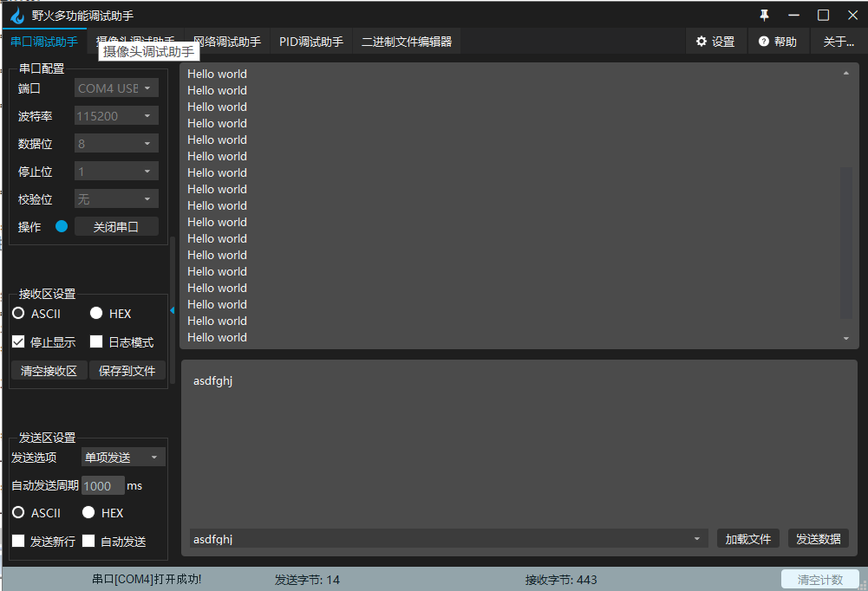Click the asdfghj send input combo
Screen dimensions: 868x591
448,538
